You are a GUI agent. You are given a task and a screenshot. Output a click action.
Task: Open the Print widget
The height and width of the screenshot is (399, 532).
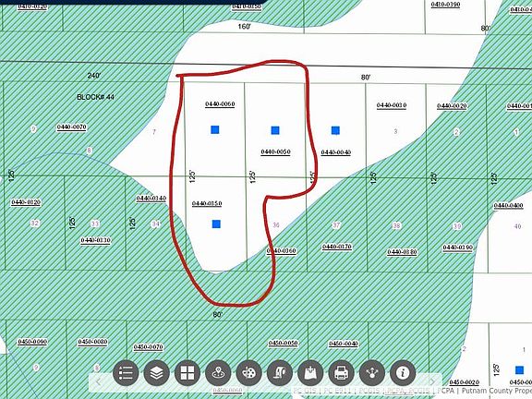click(x=341, y=373)
